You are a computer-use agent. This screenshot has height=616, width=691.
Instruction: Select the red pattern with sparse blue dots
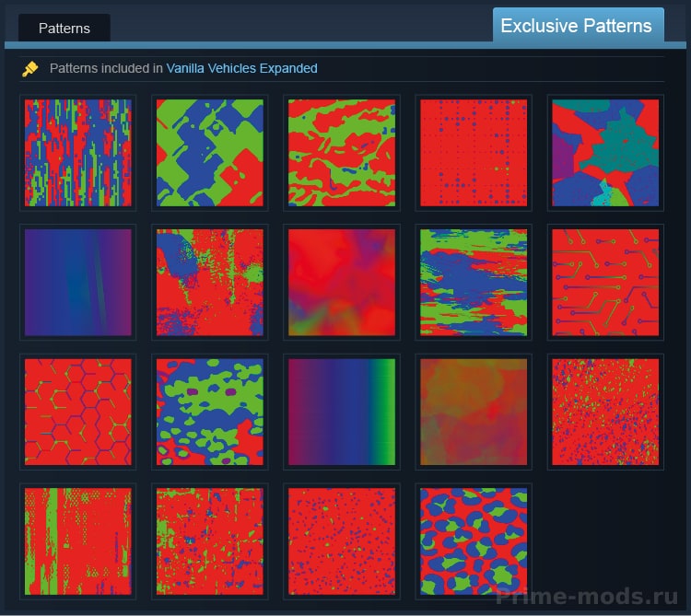(342, 541)
